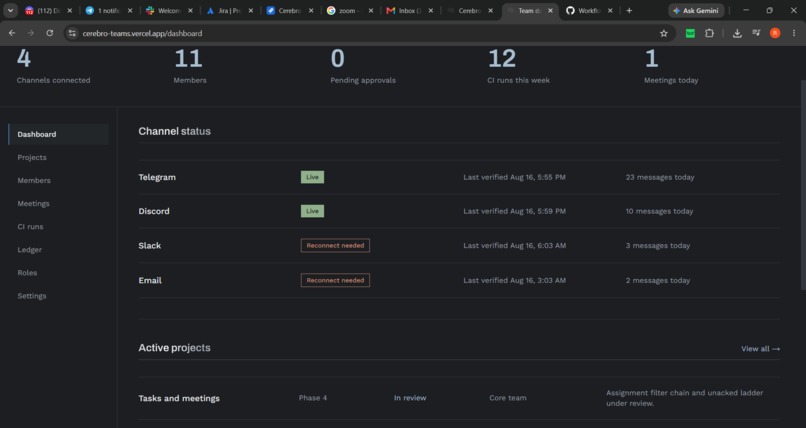Open View all active projects link

point(760,349)
